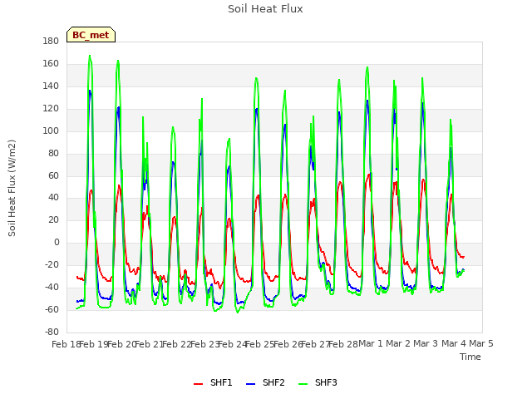Click the 20 y-axis tick label

point(53,219)
